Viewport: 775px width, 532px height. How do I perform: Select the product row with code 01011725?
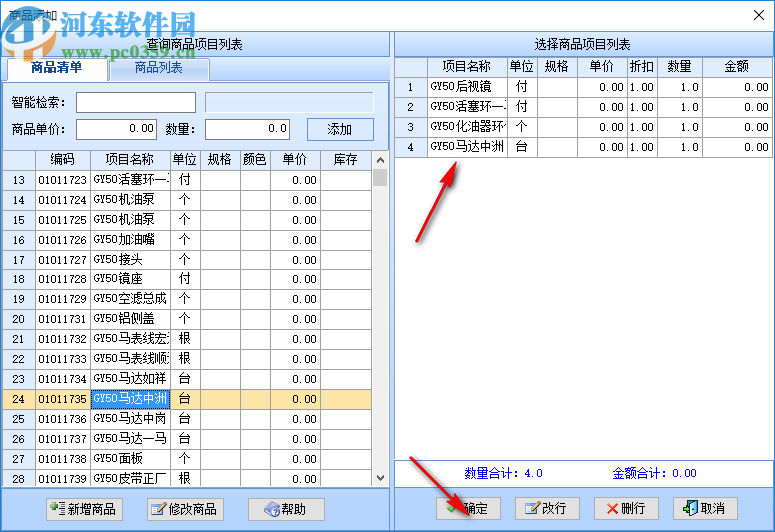[x=187, y=220]
